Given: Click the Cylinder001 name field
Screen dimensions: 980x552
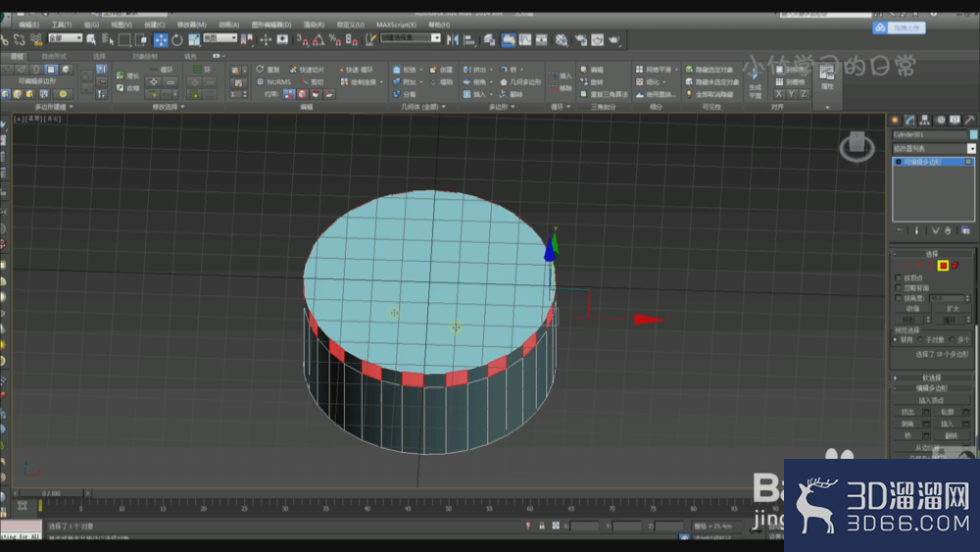Looking at the screenshot, I should [929, 134].
